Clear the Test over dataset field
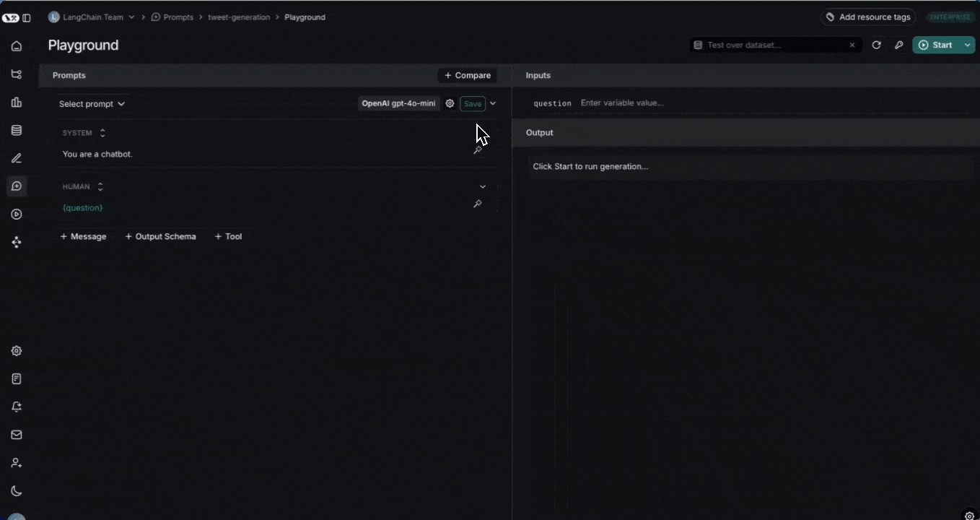Screen dimensions: 980x520 [x=852, y=45]
